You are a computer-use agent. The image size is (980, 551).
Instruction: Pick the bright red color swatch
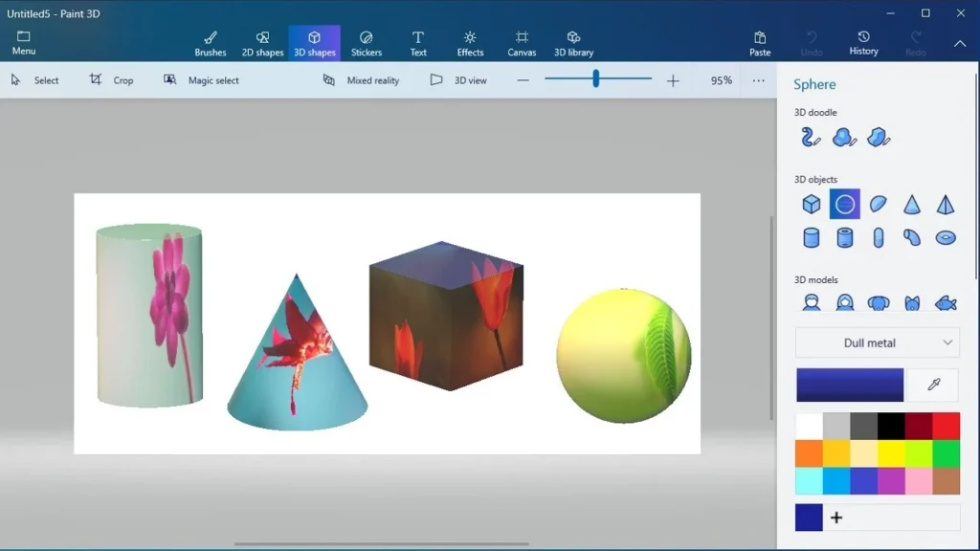[x=947, y=426]
